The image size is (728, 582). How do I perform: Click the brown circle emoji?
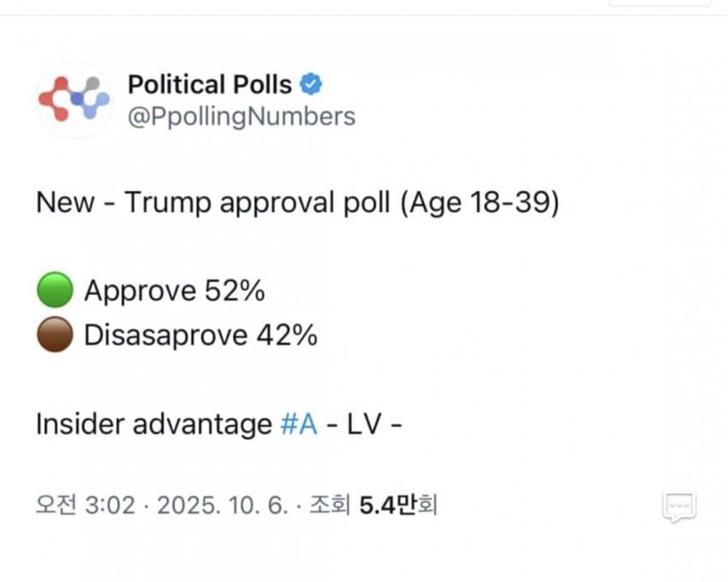point(54,336)
